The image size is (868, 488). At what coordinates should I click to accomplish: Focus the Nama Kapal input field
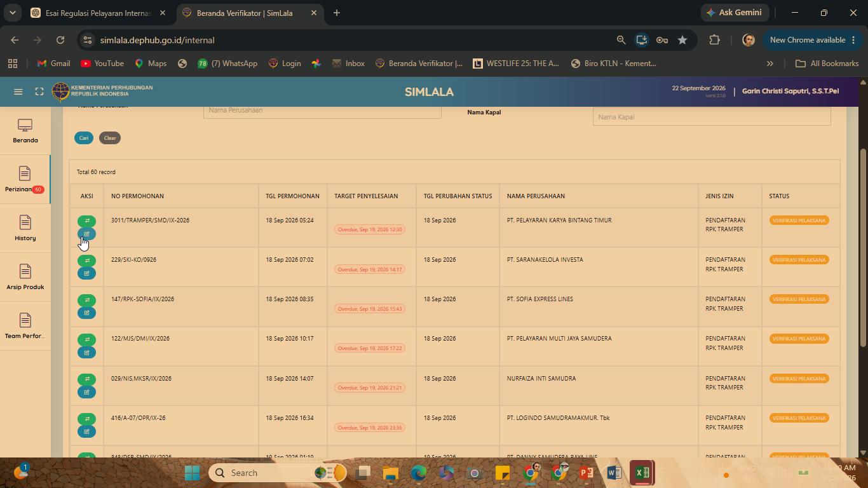(x=712, y=117)
